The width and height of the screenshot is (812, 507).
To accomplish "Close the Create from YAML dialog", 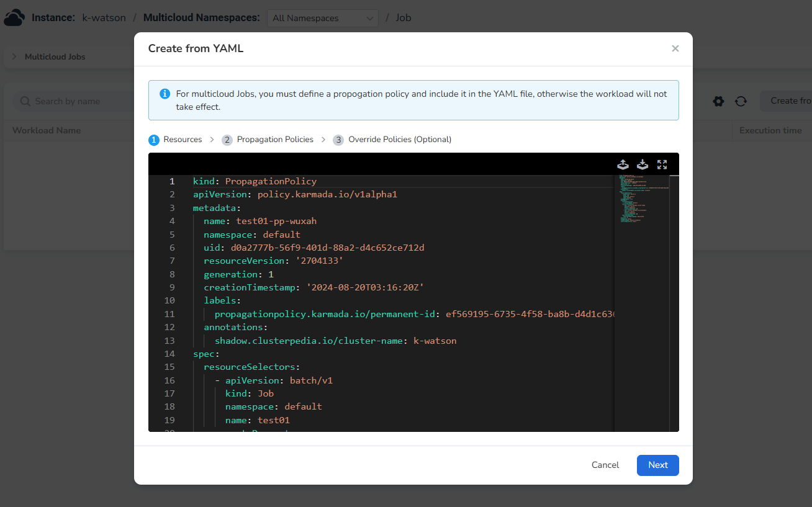I will pyautogui.click(x=675, y=48).
